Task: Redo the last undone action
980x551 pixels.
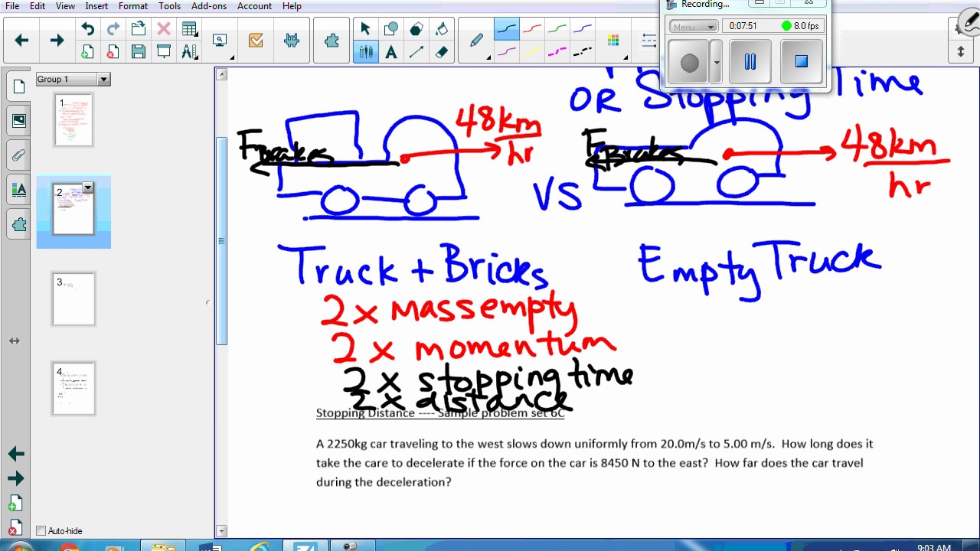Action: [113, 29]
